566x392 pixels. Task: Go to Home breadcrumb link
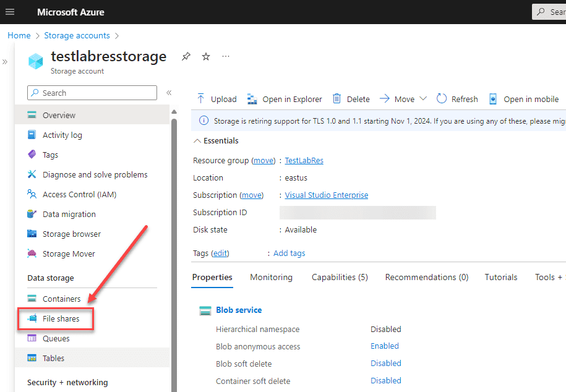tap(19, 35)
